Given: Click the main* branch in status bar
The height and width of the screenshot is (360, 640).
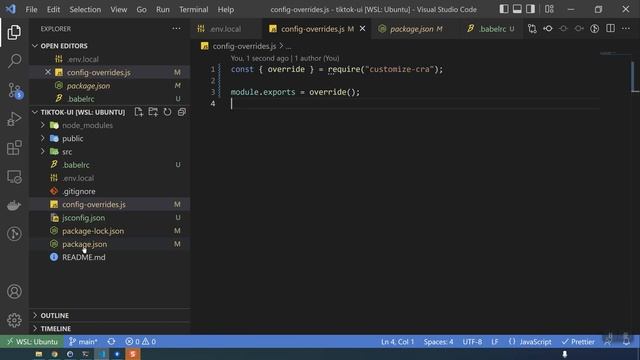Looking at the screenshot, I should click(x=83, y=342).
